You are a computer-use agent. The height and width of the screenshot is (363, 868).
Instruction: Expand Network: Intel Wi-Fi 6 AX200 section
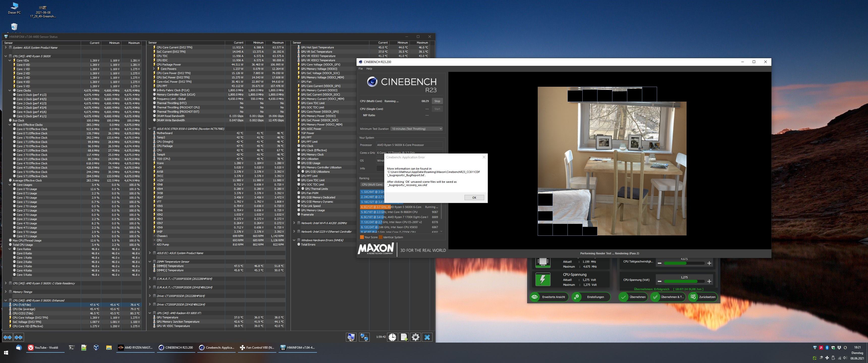click(294, 223)
